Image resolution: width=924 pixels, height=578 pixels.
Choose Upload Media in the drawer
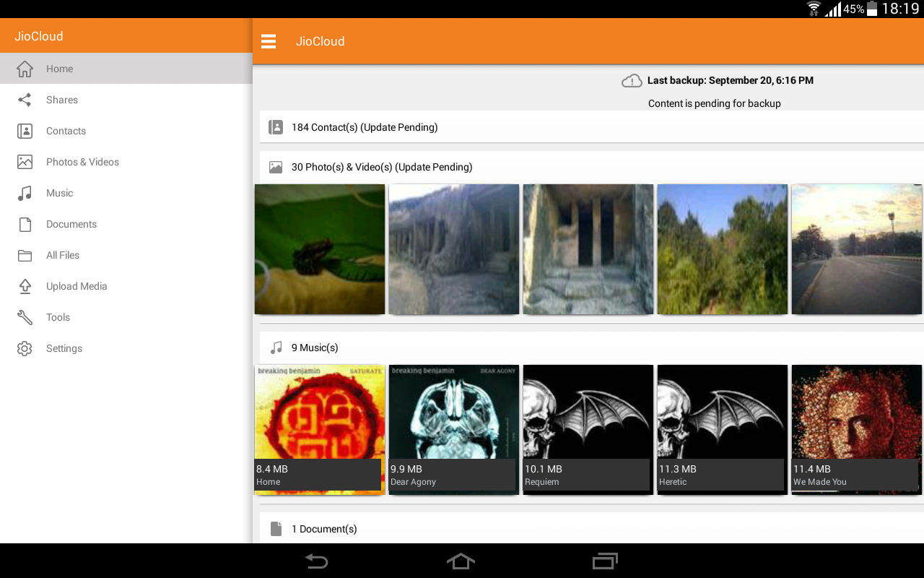pos(126,286)
